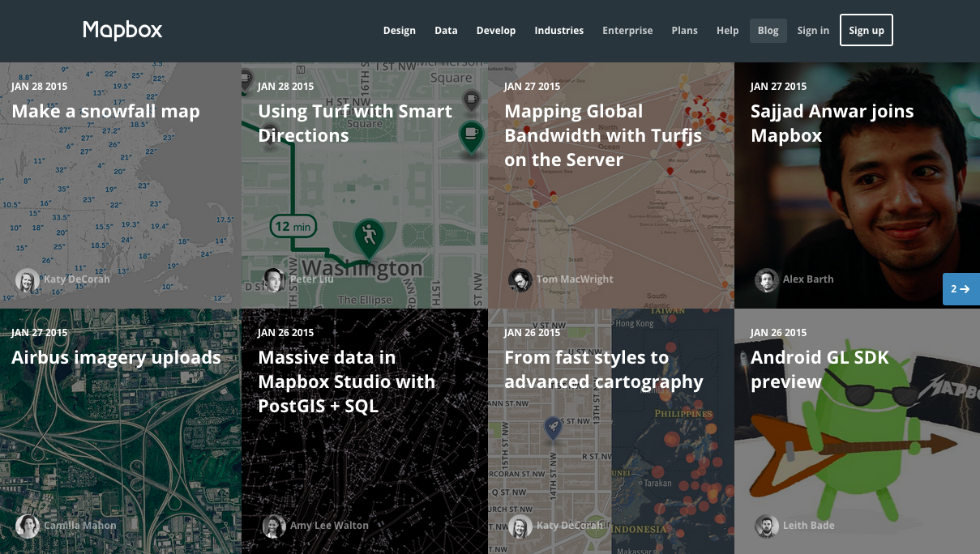Open 'Mapping Global Bandwidth with Turfjs' post
This screenshot has height=554, width=980.
coord(603,135)
